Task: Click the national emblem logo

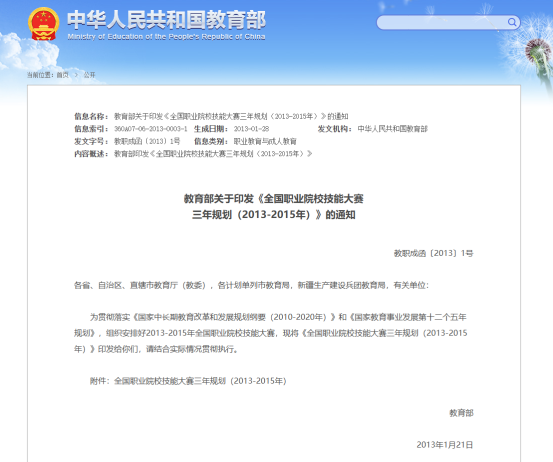Action: click(43, 24)
